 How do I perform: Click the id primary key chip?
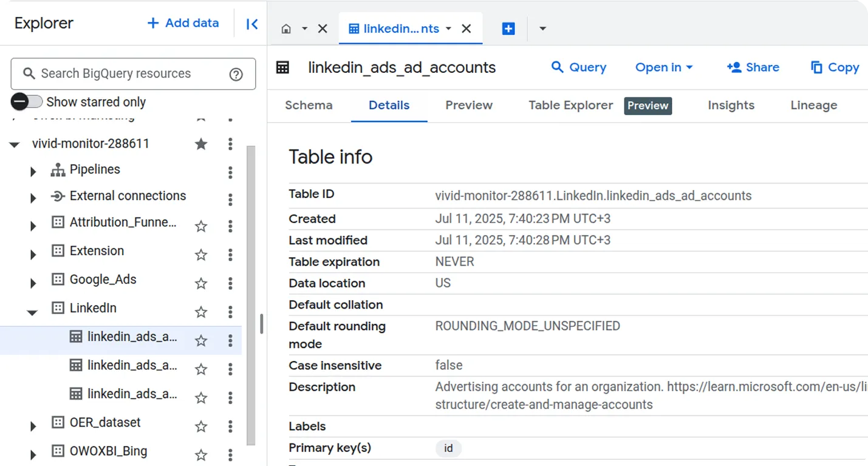pyautogui.click(x=448, y=448)
